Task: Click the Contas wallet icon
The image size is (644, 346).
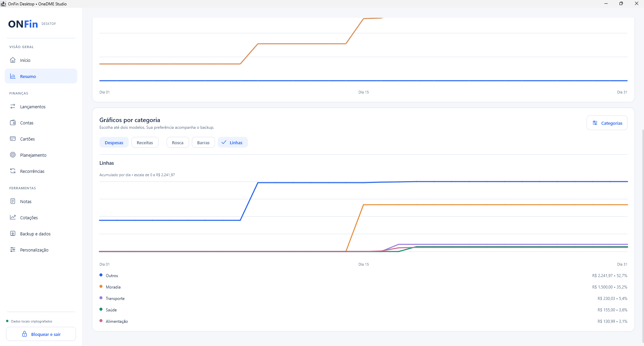Action: pyautogui.click(x=13, y=122)
